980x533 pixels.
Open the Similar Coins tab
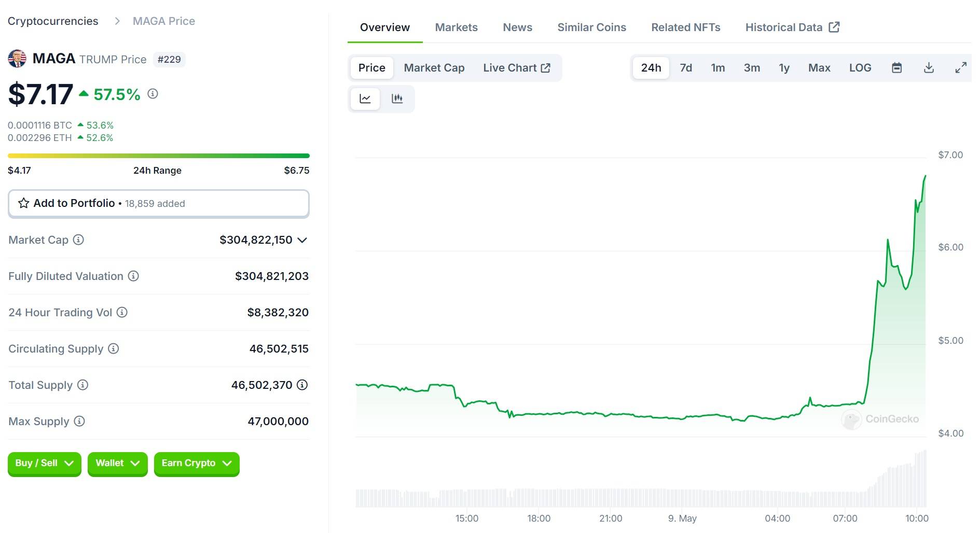point(592,27)
